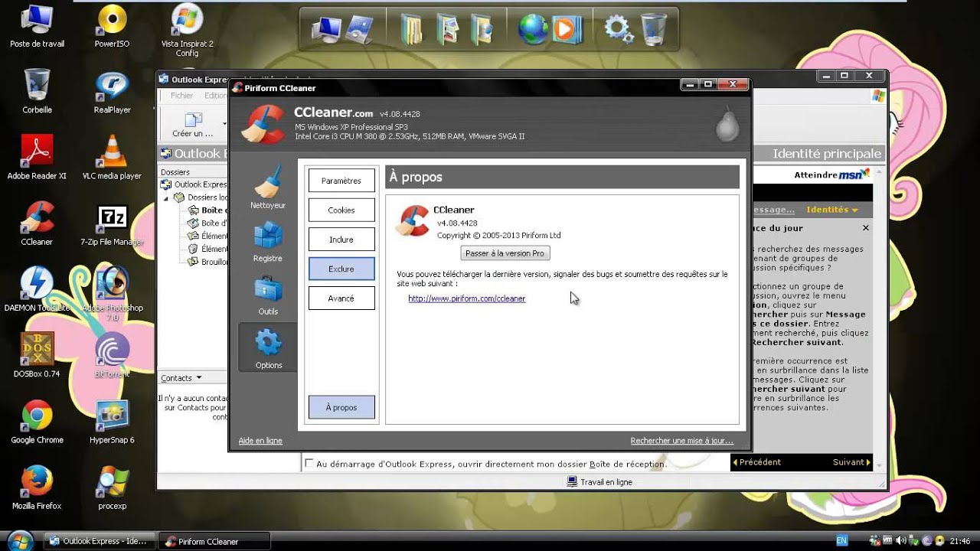Select Outlook Express root in folder tree
The image size is (980, 551).
194,184
